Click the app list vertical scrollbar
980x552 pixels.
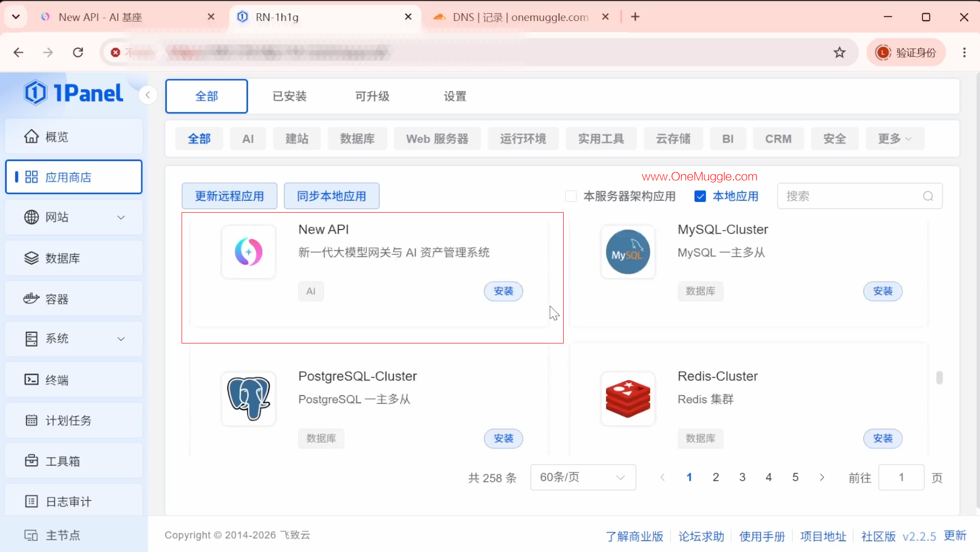(940, 378)
